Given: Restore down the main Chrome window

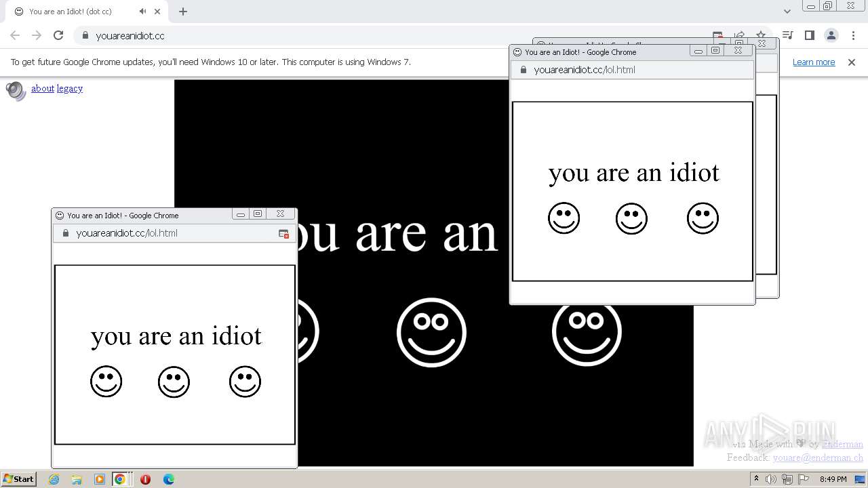Looking at the screenshot, I should (828, 6).
